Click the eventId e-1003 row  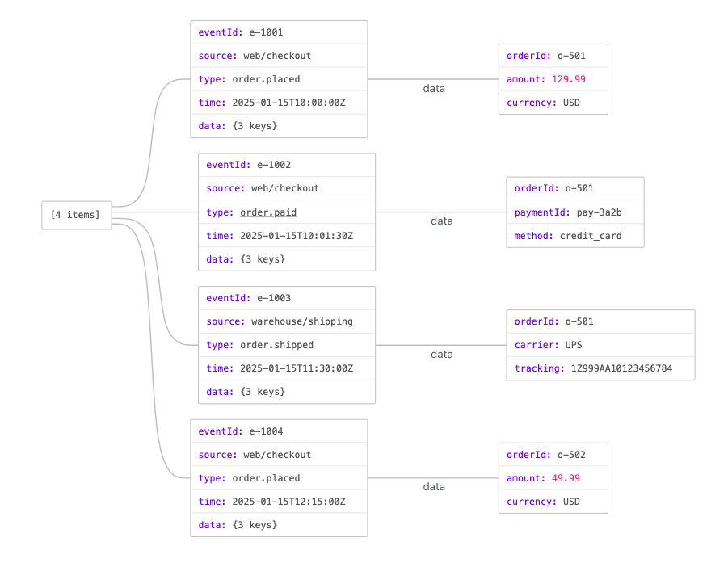(x=287, y=298)
